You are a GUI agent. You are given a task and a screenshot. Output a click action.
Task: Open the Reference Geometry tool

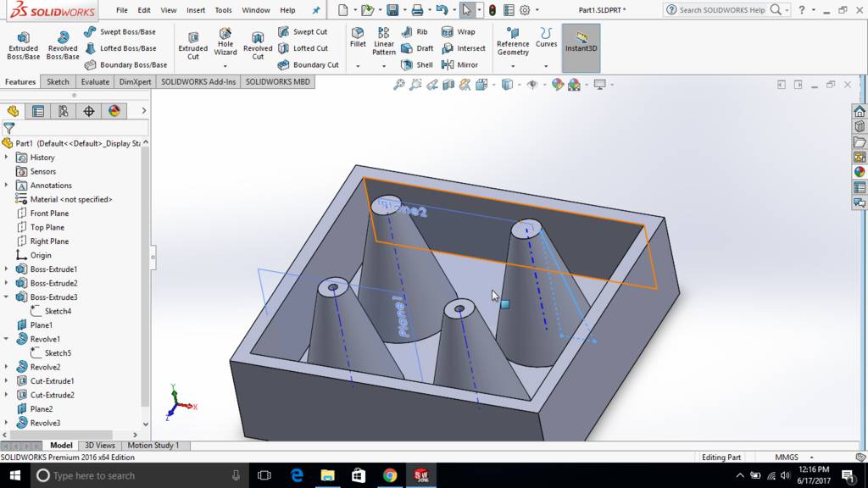point(513,42)
